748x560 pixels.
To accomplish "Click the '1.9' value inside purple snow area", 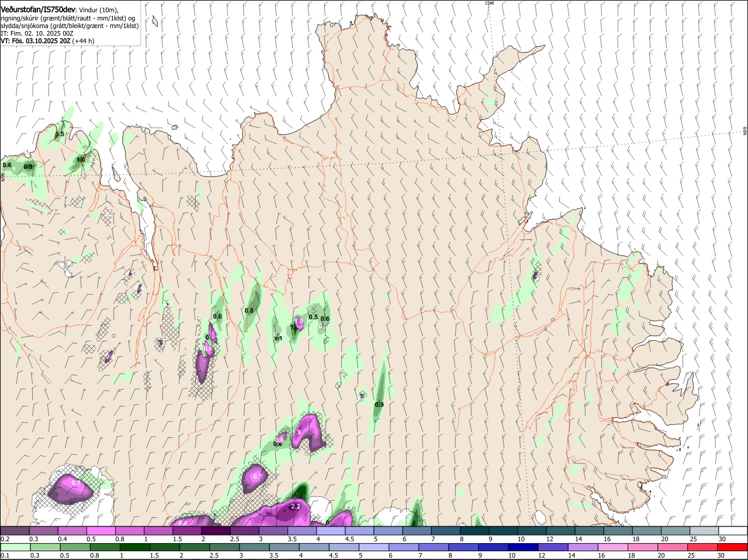I will tap(297, 432).
